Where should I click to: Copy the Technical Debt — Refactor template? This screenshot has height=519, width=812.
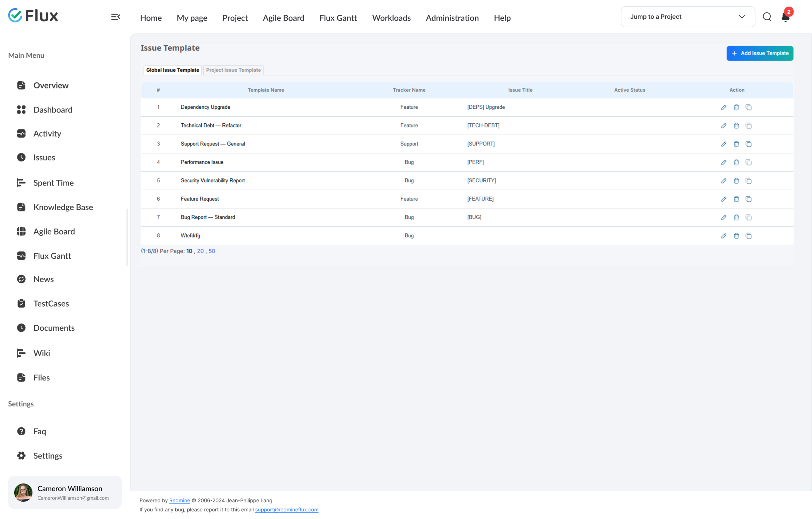(748, 126)
